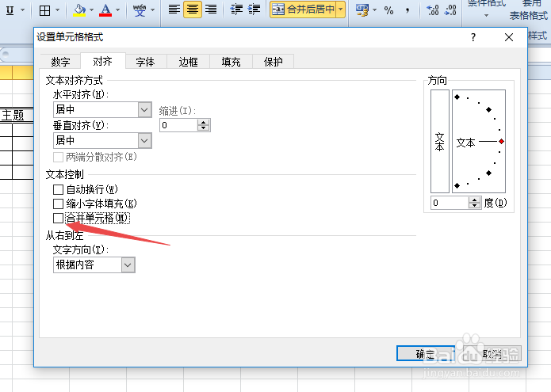Switch to the 对齐 tab
The image size is (551, 392).
102,62
